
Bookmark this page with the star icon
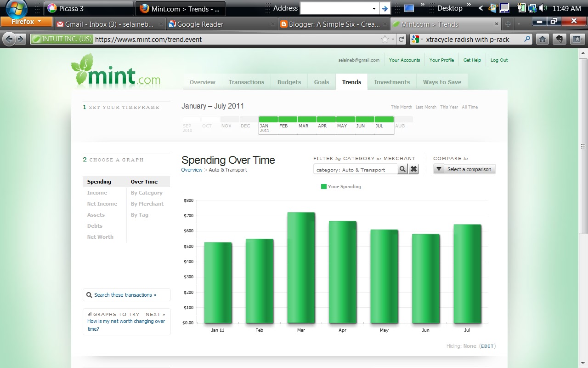tap(385, 40)
